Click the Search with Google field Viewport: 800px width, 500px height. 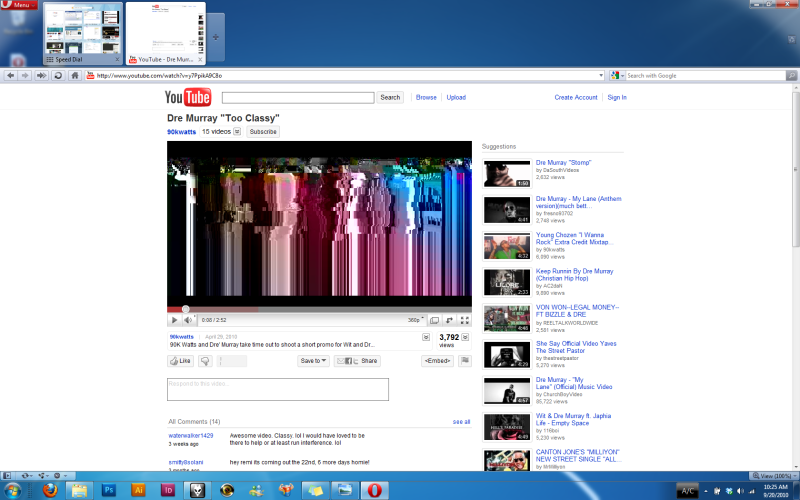click(x=706, y=76)
